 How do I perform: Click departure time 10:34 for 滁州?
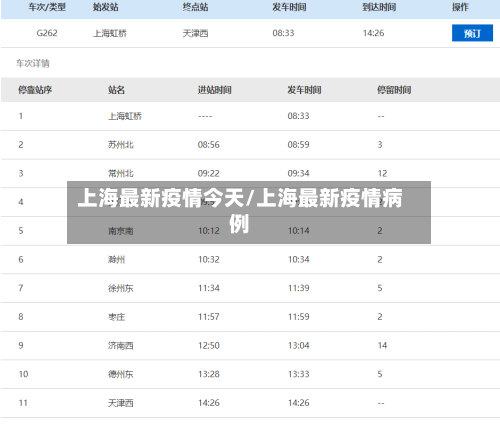pyautogui.click(x=298, y=259)
